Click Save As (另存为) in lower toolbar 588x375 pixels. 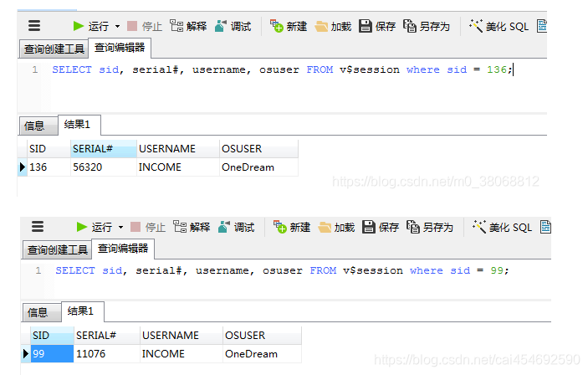pyautogui.click(x=430, y=227)
